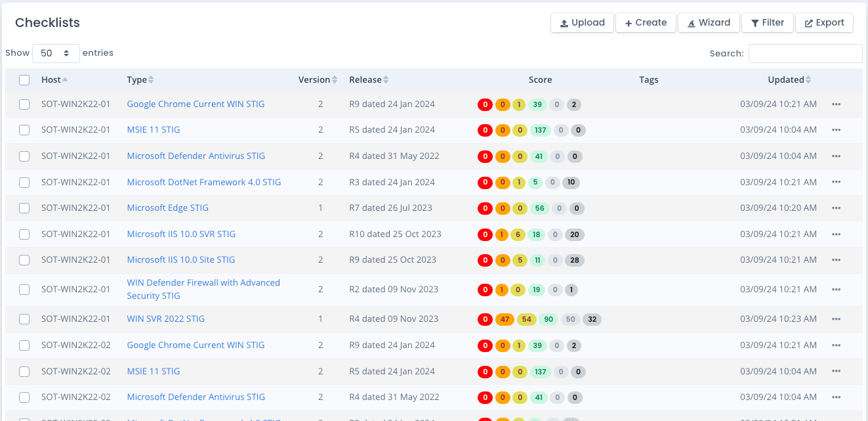Image resolution: width=868 pixels, height=421 pixels.
Task: Open ellipsis menu for WIN Defender Firewall row
Action: (x=836, y=290)
